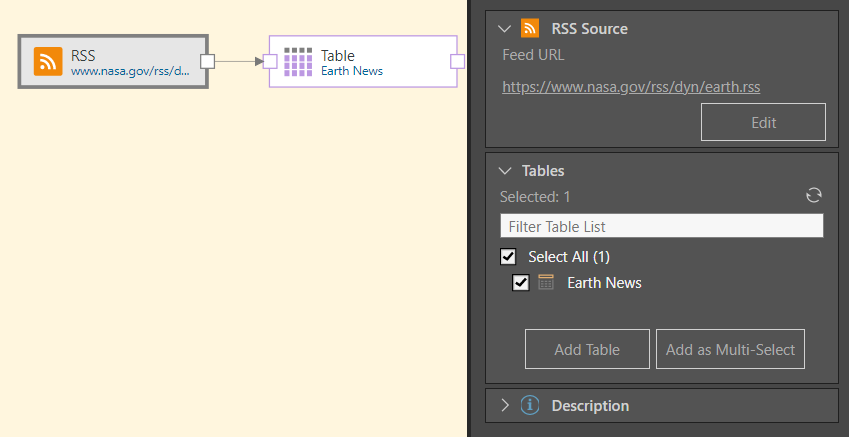Viewport: 849px width, 437px height.
Task: Click the table icon beside Earth News
Action: [546, 283]
